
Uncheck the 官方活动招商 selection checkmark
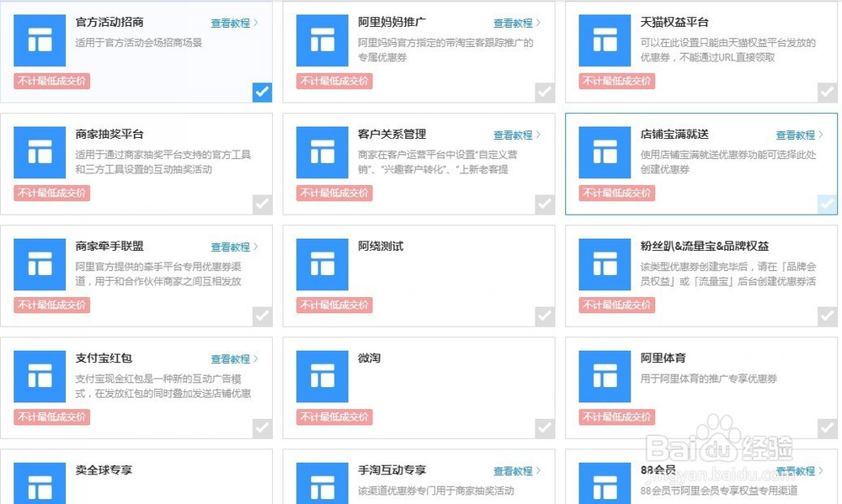tap(262, 93)
